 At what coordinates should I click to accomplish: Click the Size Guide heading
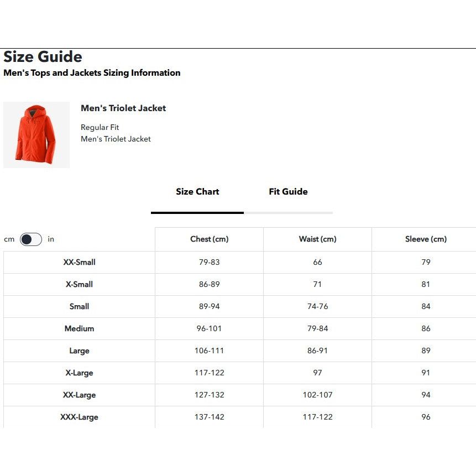(x=43, y=57)
